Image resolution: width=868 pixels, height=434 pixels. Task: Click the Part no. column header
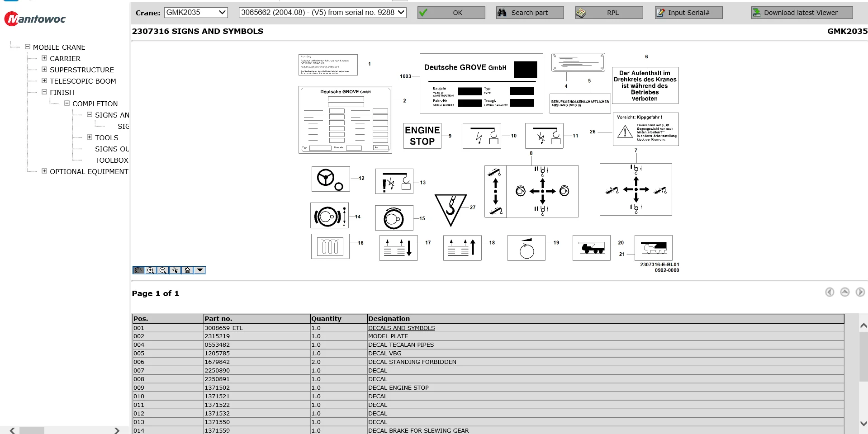pyautogui.click(x=257, y=319)
